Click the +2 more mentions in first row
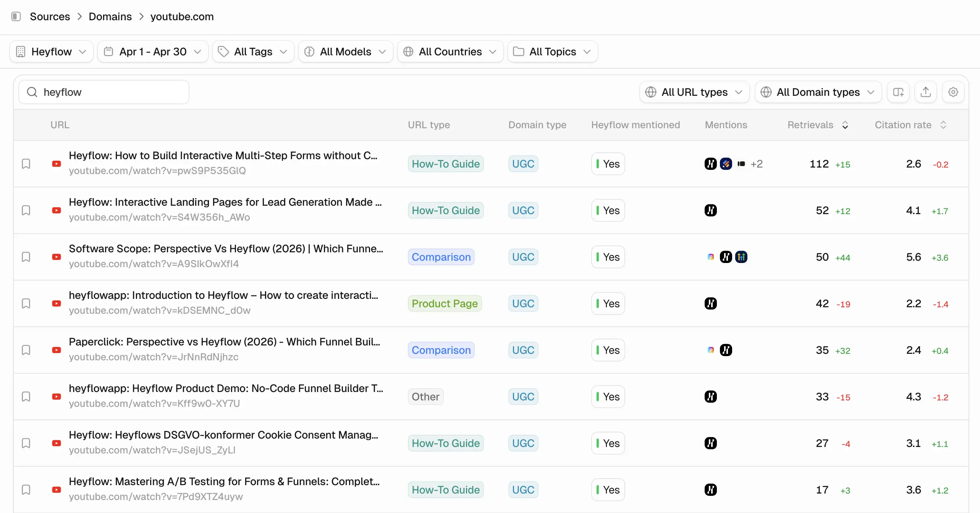 tap(757, 164)
